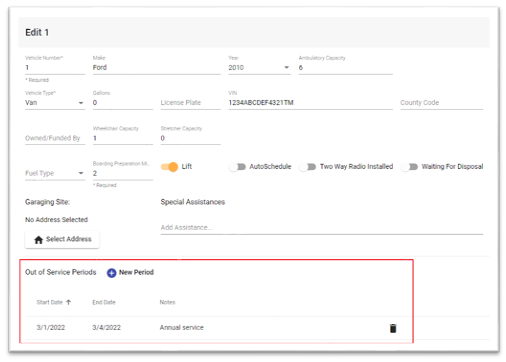Click the License Plate field

(x=190, y=103)
